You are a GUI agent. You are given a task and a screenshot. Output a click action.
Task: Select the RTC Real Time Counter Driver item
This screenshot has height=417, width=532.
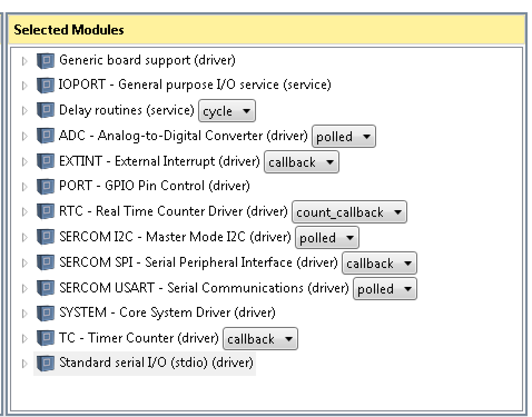coord(174,211)
